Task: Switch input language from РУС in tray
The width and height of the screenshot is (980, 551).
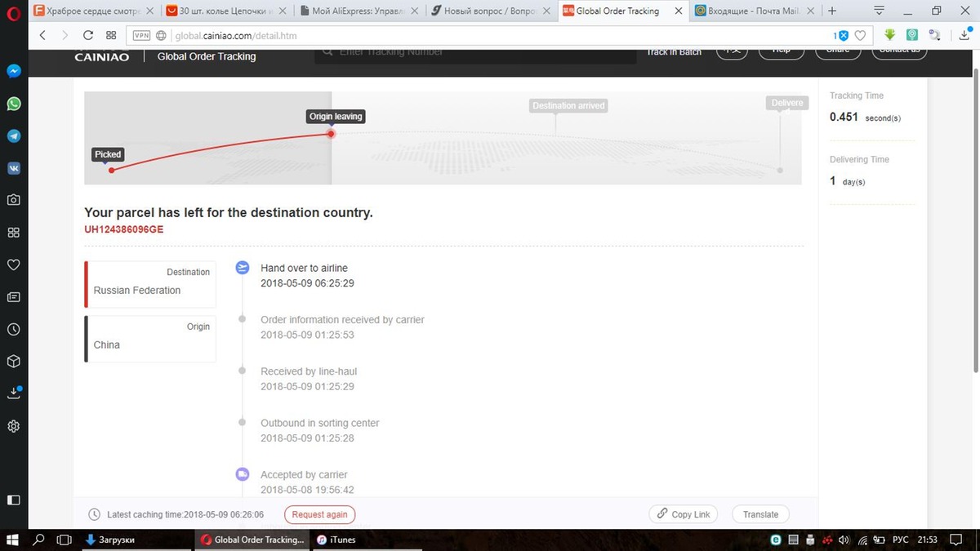Action: tap(900, 540)
